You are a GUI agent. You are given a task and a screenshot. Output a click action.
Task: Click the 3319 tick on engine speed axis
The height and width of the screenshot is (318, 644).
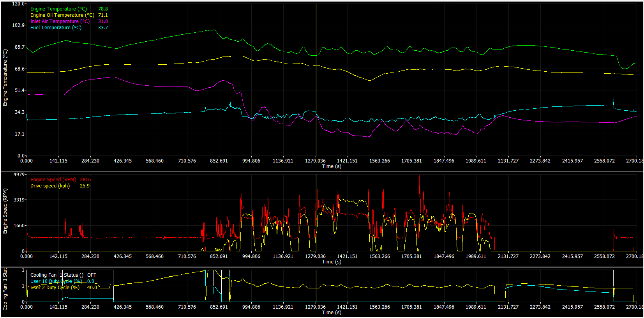[x=19, y=200]
